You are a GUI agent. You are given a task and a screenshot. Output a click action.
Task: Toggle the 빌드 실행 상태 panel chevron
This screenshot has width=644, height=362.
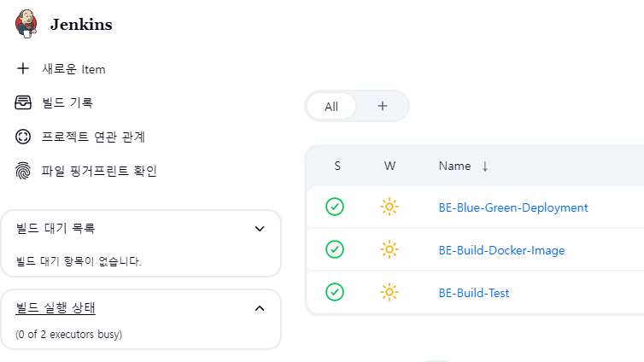[x=260, y=308]
